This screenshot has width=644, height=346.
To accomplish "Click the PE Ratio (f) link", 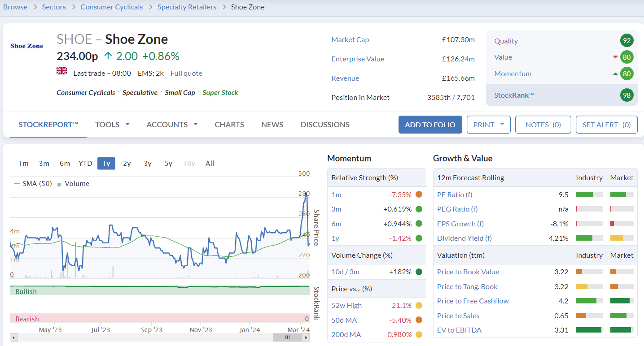I will [x=455, y=195].
